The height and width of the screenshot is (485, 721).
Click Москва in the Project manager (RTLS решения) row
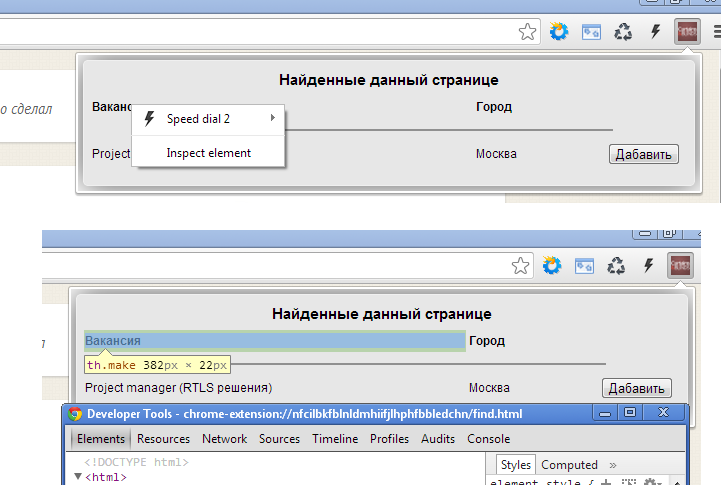point(489,388)
